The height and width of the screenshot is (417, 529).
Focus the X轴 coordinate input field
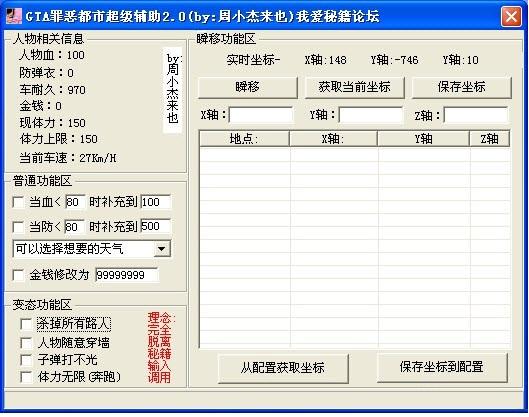point(260,115)
